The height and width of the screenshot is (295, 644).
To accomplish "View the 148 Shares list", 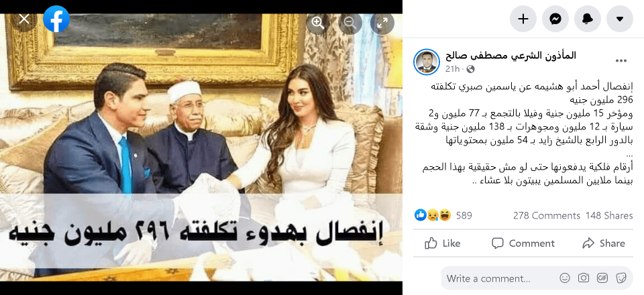I will tap(609, 215).
